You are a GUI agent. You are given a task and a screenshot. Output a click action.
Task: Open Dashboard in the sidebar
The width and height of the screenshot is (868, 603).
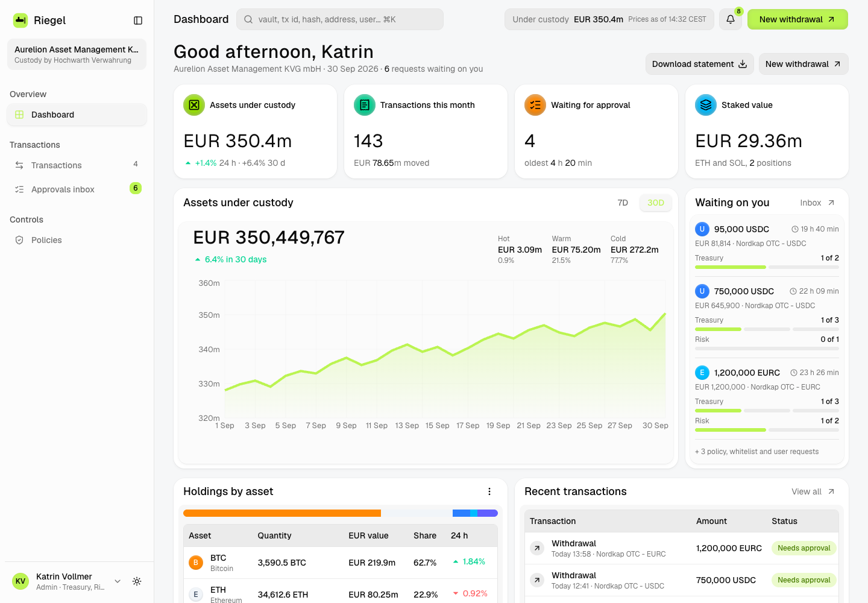[x=77, y=115]
